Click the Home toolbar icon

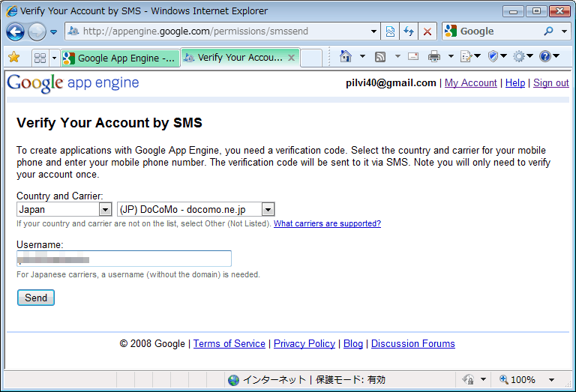coord(346,56)
